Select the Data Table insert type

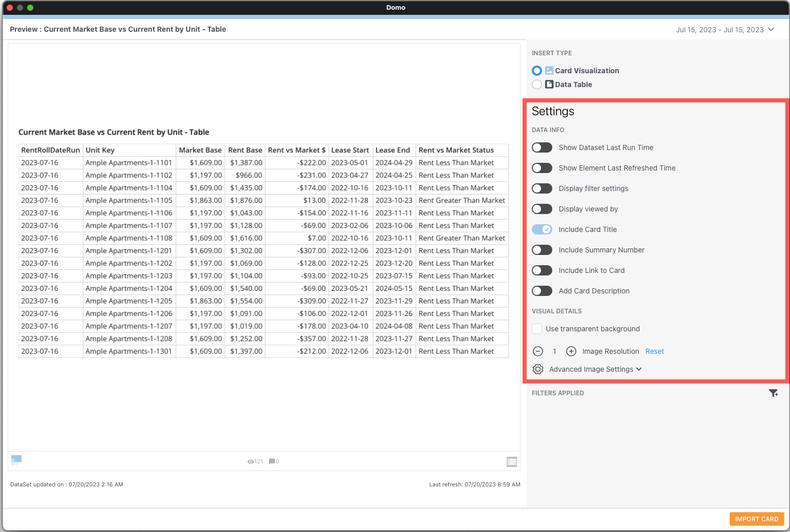(537, 84)
